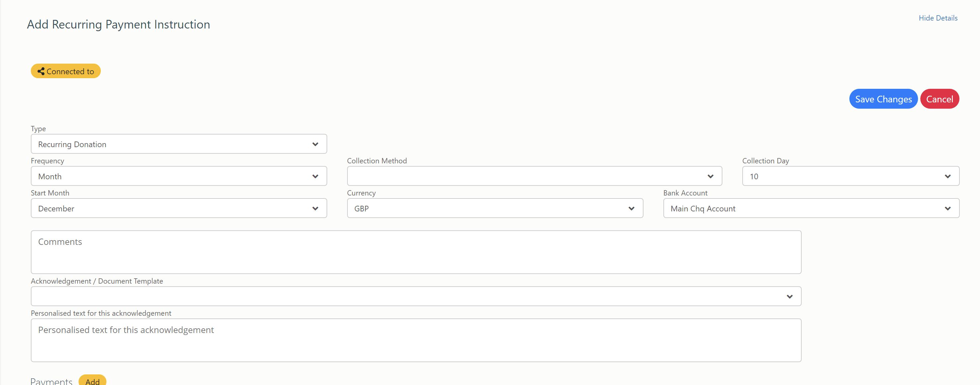Click Hide Details
Image resolution: width=980 pixels, height=385 pixels.
938,18
